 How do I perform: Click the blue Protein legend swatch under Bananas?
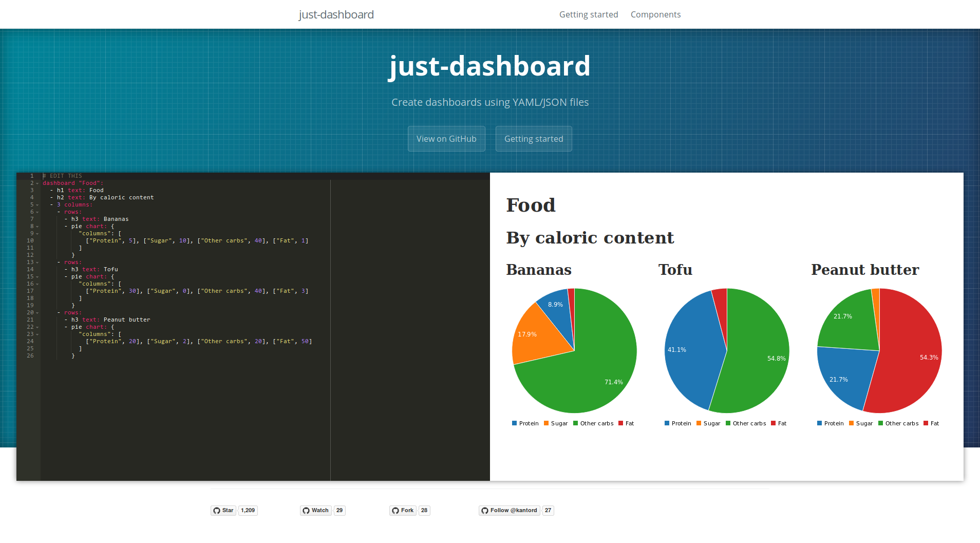click(x=515, y=423)
